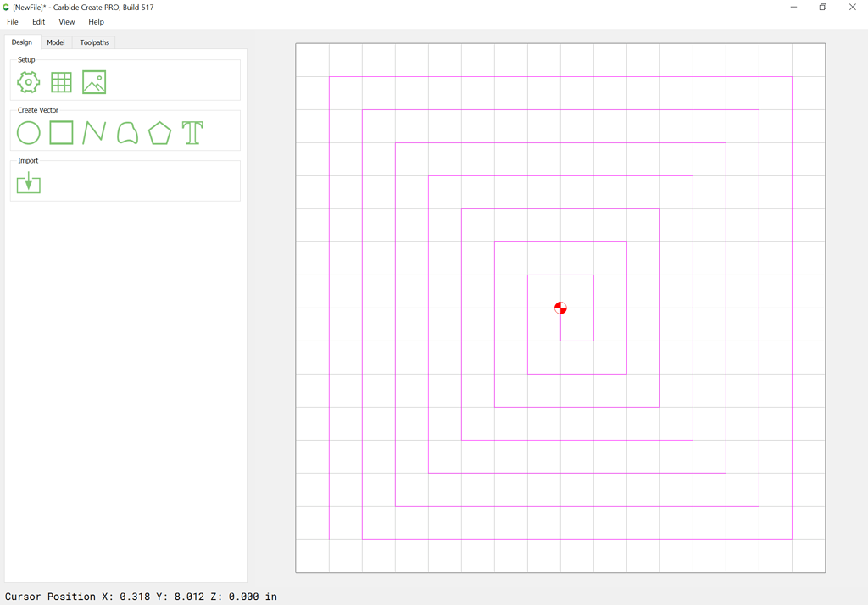Viewport: 868px width, 605px height.
Task: Click the background image icon
Action: pyautogui.click(x=94, y=82)
